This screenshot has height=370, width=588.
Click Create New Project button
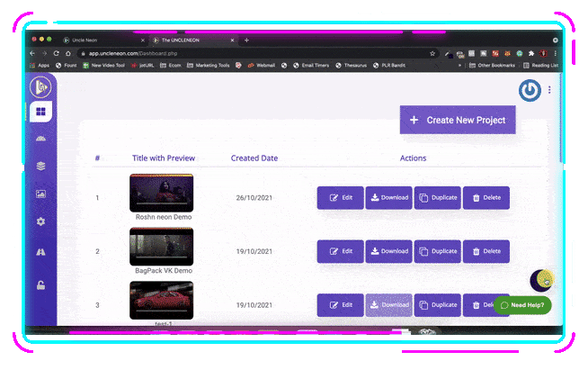click(x=458, y=120)
